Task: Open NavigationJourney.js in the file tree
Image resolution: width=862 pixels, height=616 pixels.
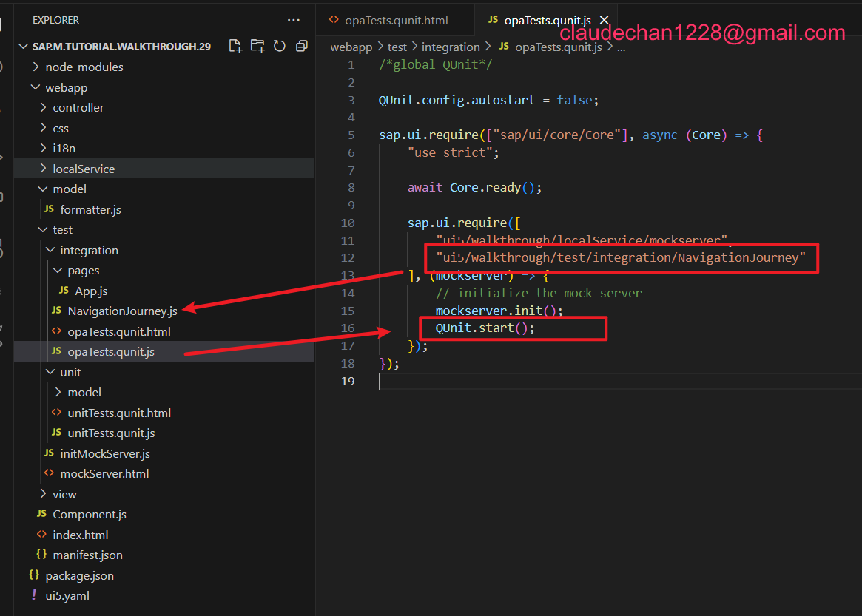Action: pos(122,311)
